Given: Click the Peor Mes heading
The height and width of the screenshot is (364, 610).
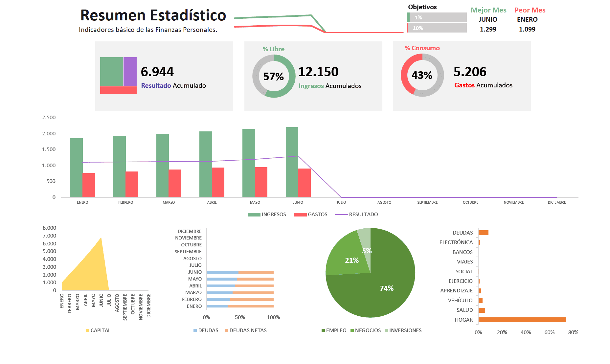Looking at the screenshot, I should (x=530, y=10).
